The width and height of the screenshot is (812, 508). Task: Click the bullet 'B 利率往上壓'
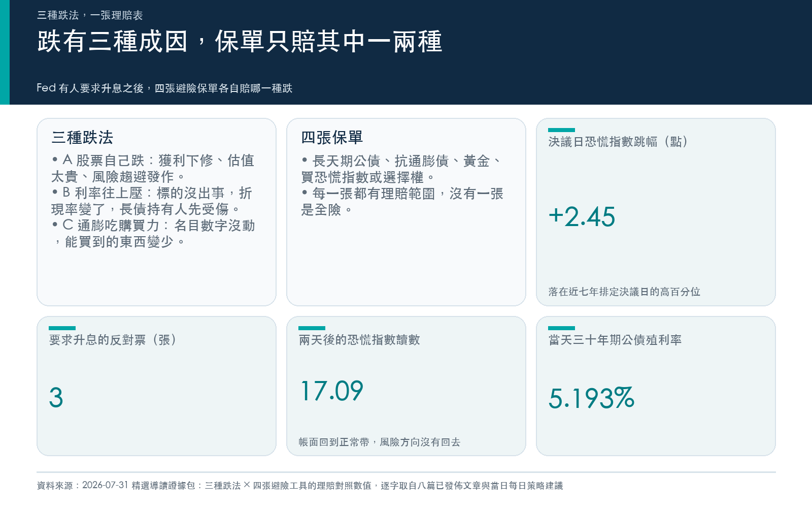[152, 201]
